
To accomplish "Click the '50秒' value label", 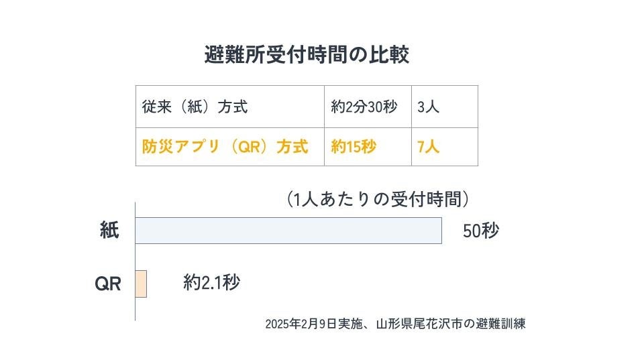I will point(481,231).
